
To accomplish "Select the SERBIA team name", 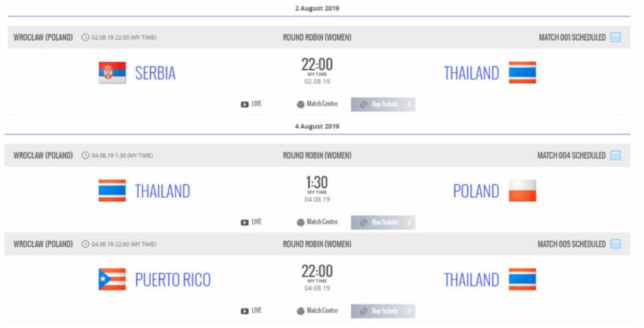I will pyautogui.click(x=155, y=73).
